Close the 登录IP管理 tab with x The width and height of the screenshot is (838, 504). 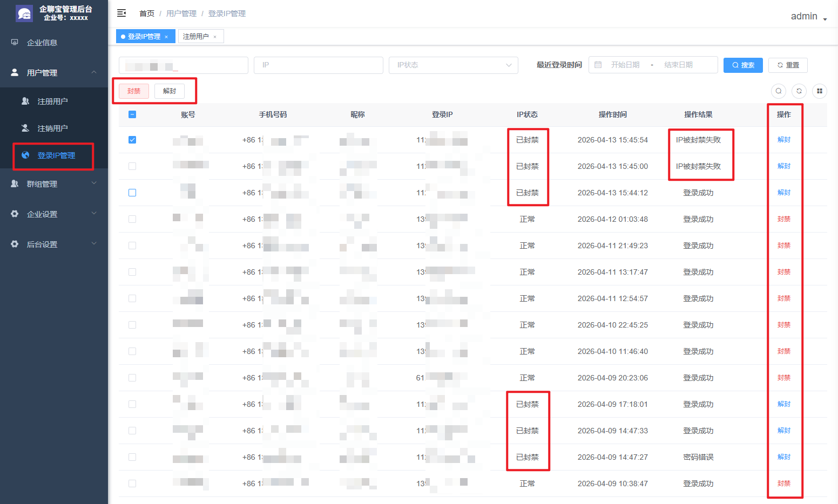166,37
